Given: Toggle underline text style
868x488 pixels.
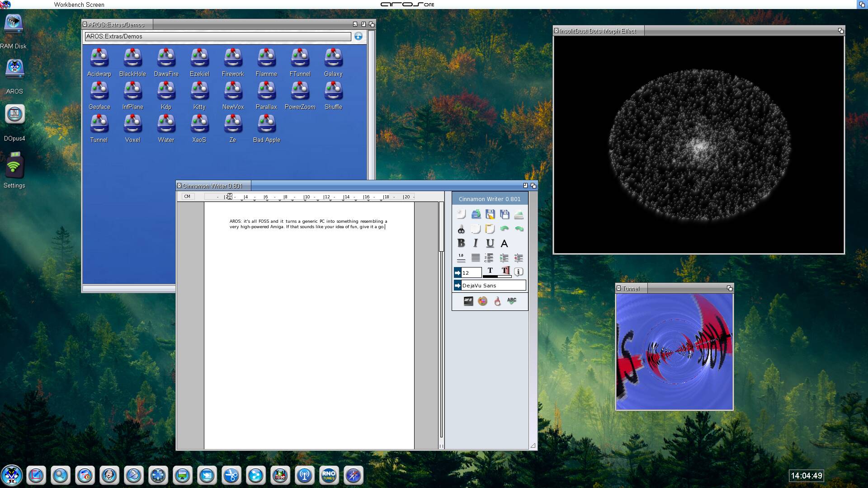Looking at the screenshot, I should [490, 243].
